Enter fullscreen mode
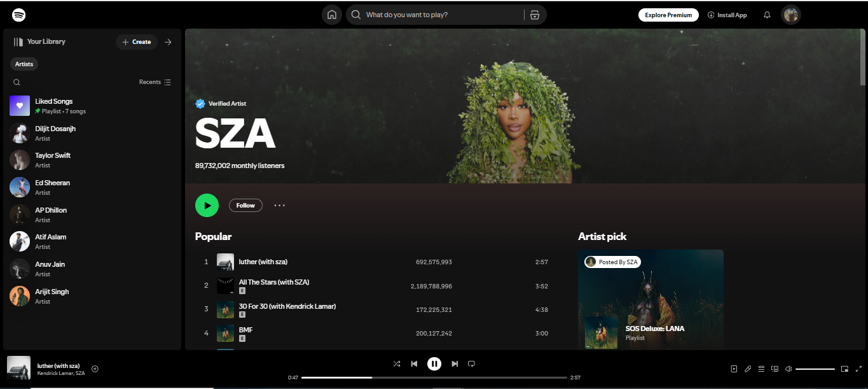 858,369
